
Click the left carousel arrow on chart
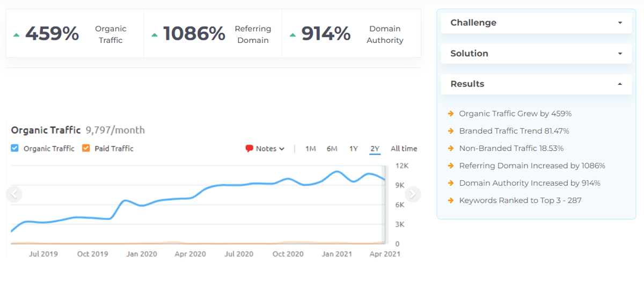[14, 194]
